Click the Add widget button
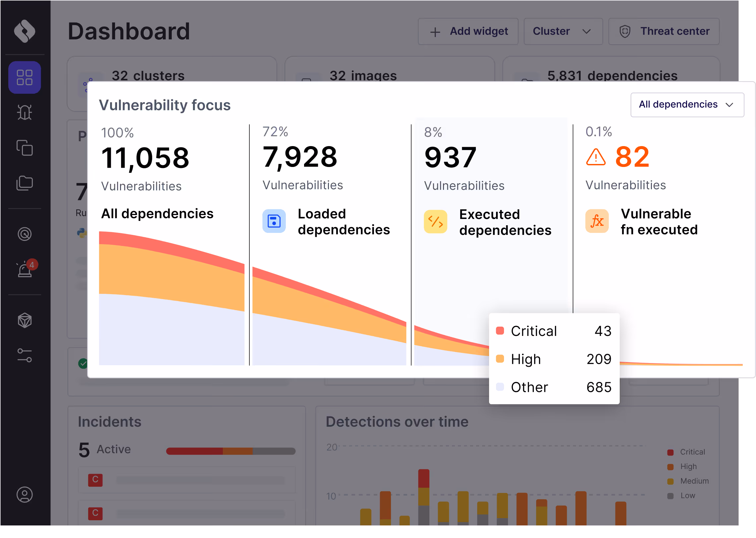Image resolution: width=756 pixels, height=538 pixels. click(468, 31)
